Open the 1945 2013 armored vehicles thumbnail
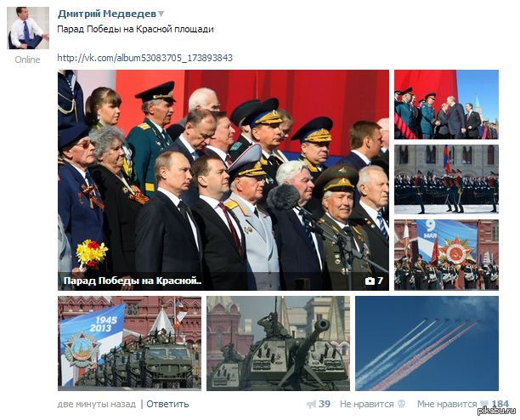The image size is (520, 420). [x=129, y=343]
